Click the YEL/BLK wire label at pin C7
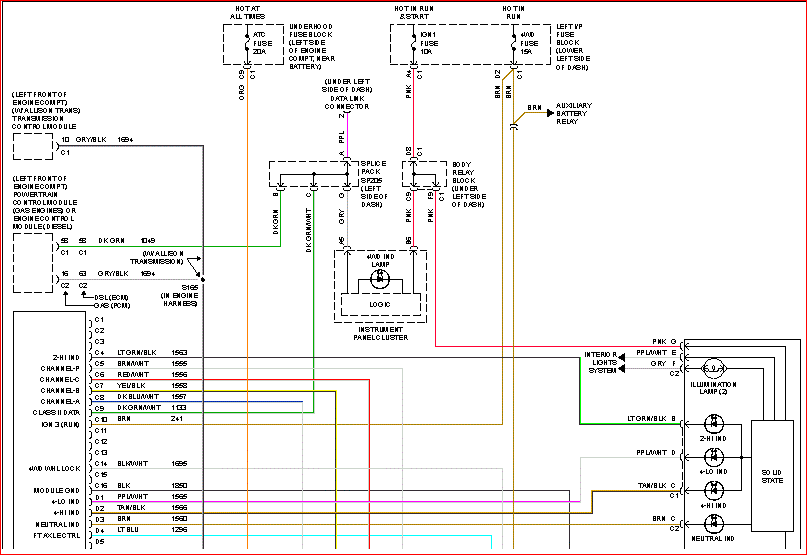 [x=131, y=386]
